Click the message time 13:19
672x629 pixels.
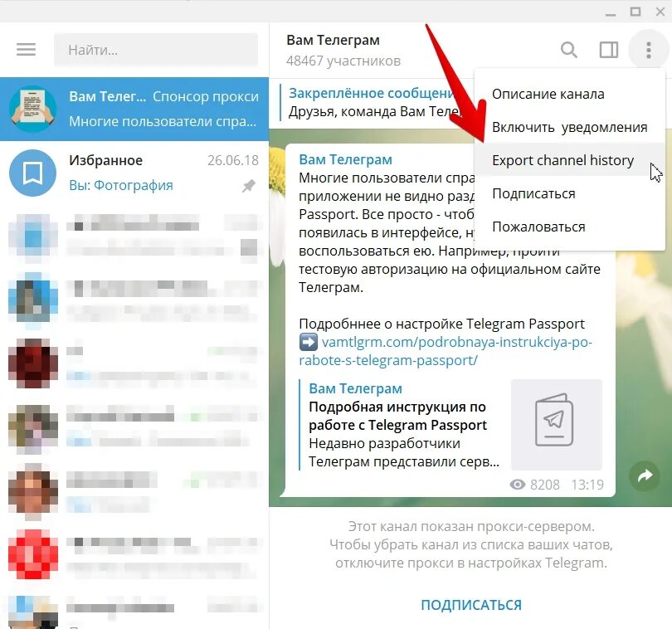point(587,485)
